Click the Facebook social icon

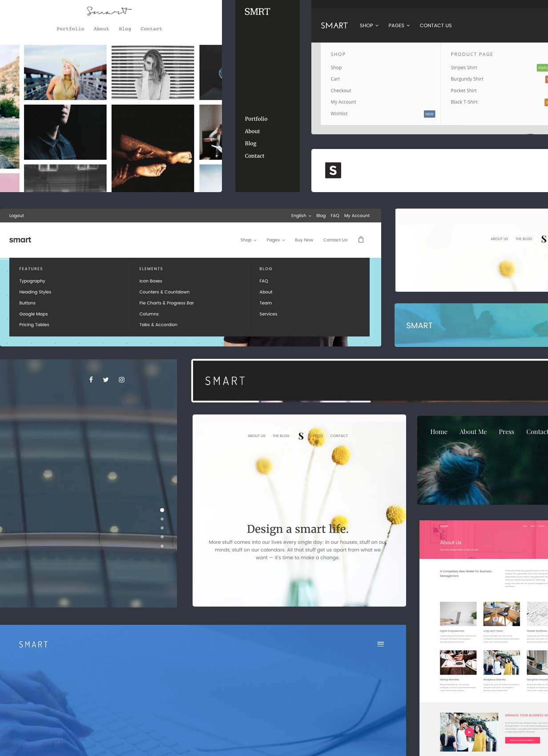pyautogui.click(x=91, y=379)
